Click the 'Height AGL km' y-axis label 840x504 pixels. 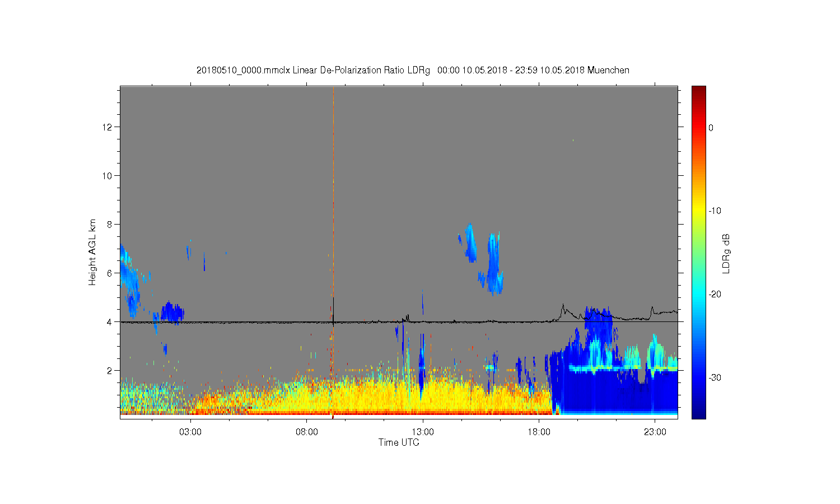click(x=92, y=253)
